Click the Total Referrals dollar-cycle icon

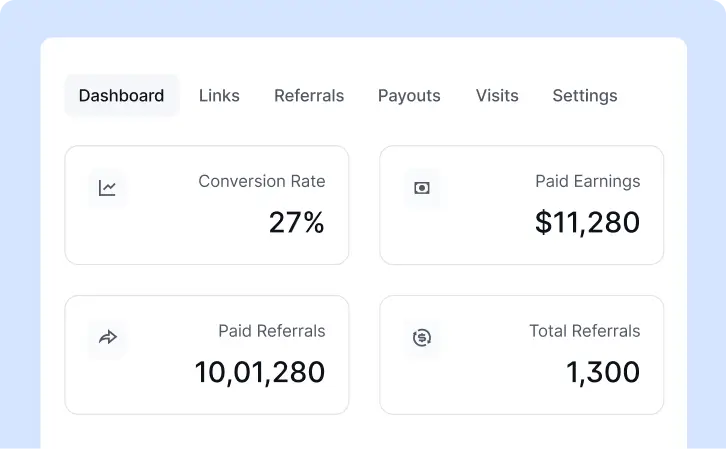pos(422,337)
